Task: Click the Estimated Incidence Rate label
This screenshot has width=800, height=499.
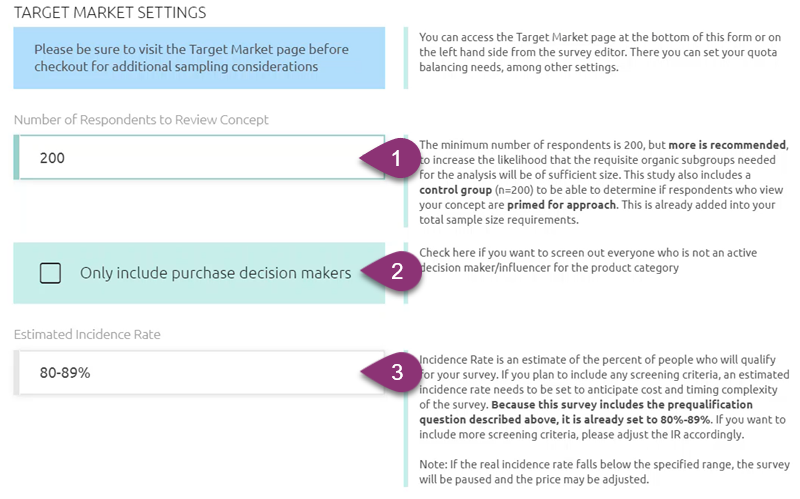Action: pyautogui.click(x=87, y=334)
